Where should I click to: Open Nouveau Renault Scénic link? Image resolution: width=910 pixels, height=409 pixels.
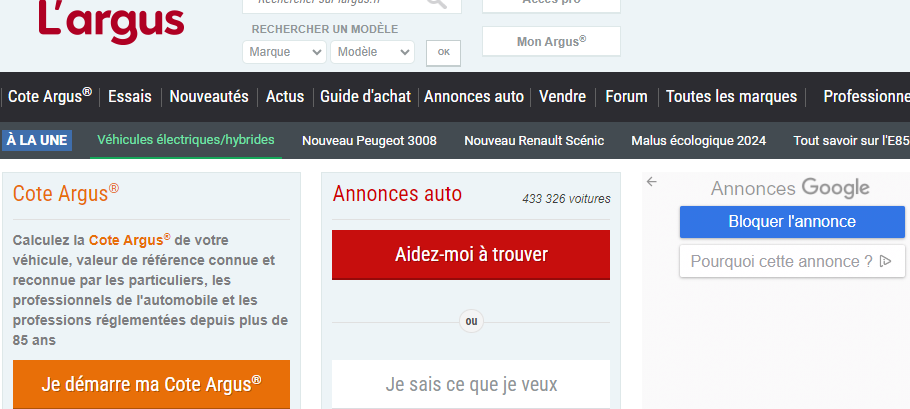[x=534, y=140]
